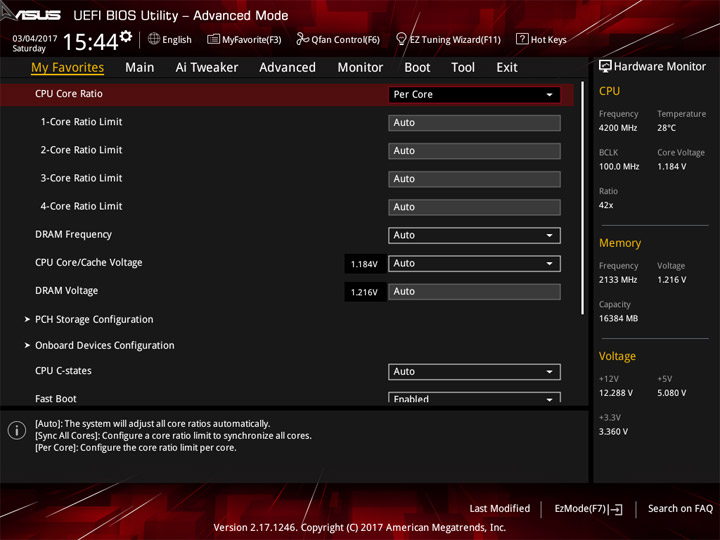720x540 pixels.
Task: Switch to EzMode(F7)
Action: (589, 509)
